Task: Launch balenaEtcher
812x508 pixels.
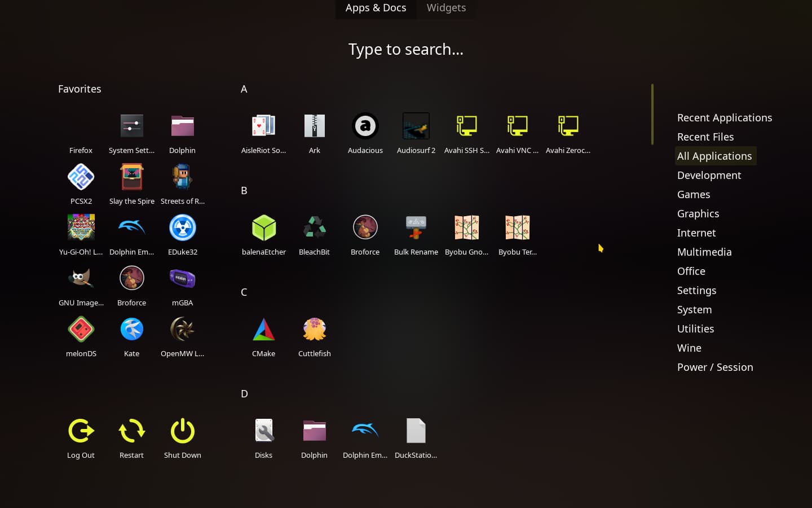Action: pyautogui.click(x=263, y=235)
